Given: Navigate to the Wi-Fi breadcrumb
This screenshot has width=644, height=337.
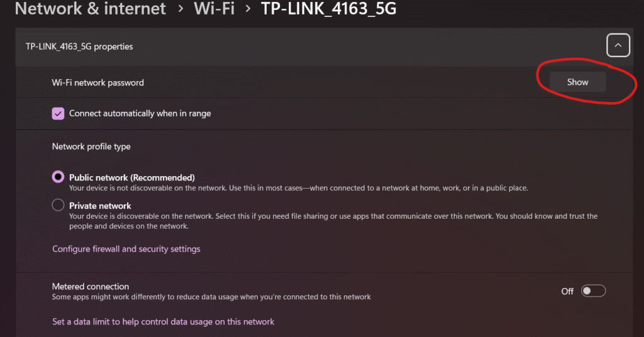Looking at the screenshot, I should coord(214,9).
